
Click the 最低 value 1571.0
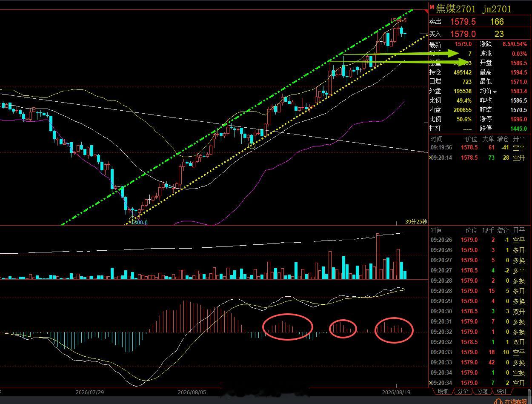518,82
